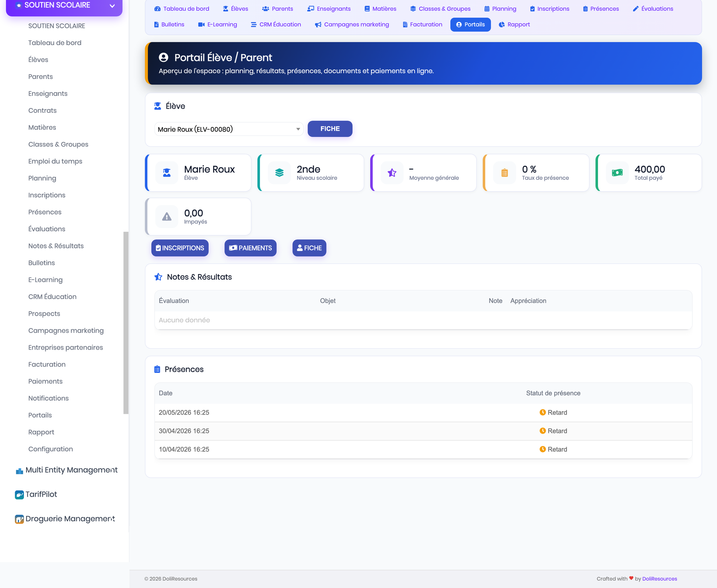Viewport: 717px width, 588px height.
Task: Open the Campagnes marketing top tab
Action: (x=352, y=25)
